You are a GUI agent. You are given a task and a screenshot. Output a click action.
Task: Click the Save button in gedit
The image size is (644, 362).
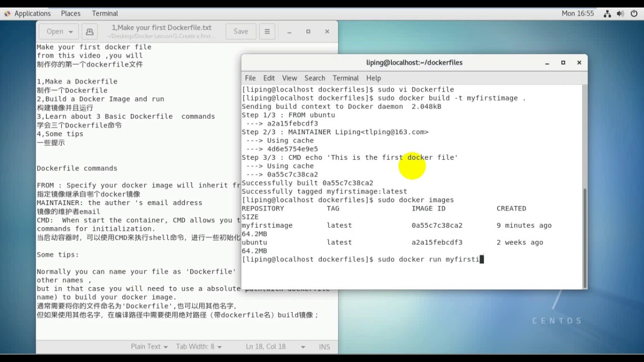click(x=240, y=31)
